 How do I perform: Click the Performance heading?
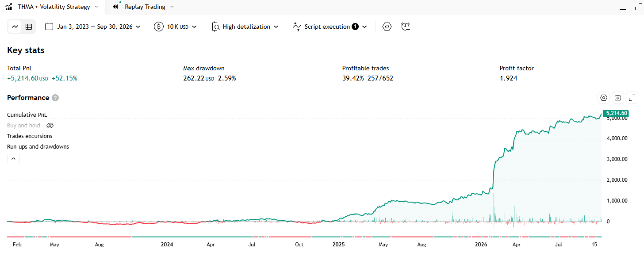click(28, 98)
